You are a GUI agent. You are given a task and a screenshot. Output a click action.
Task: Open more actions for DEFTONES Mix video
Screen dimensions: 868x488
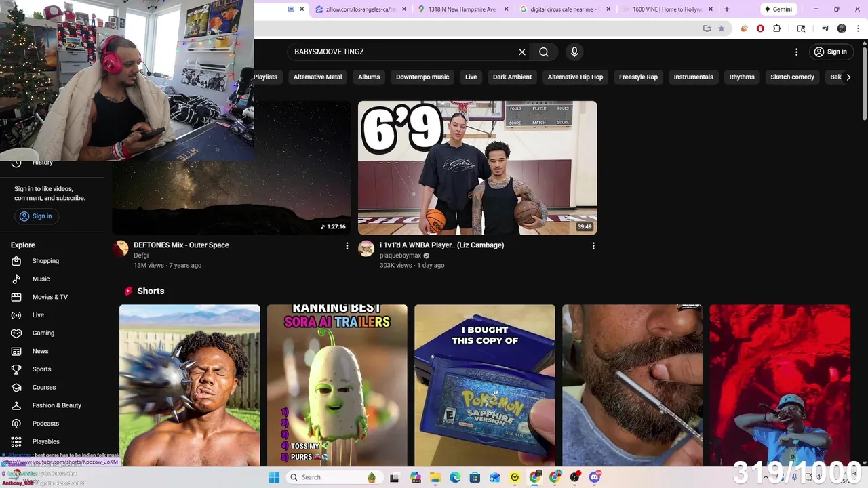[x=347, y=246]
